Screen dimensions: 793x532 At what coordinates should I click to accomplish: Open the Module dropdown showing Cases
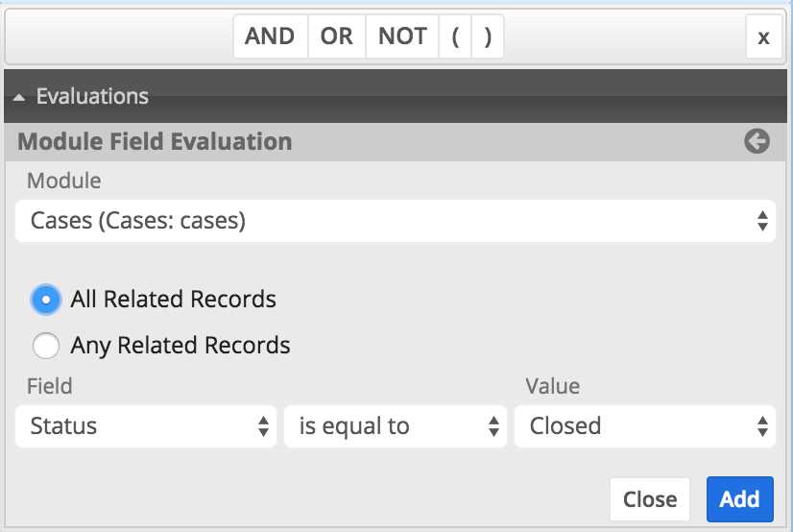click(396, 221)
